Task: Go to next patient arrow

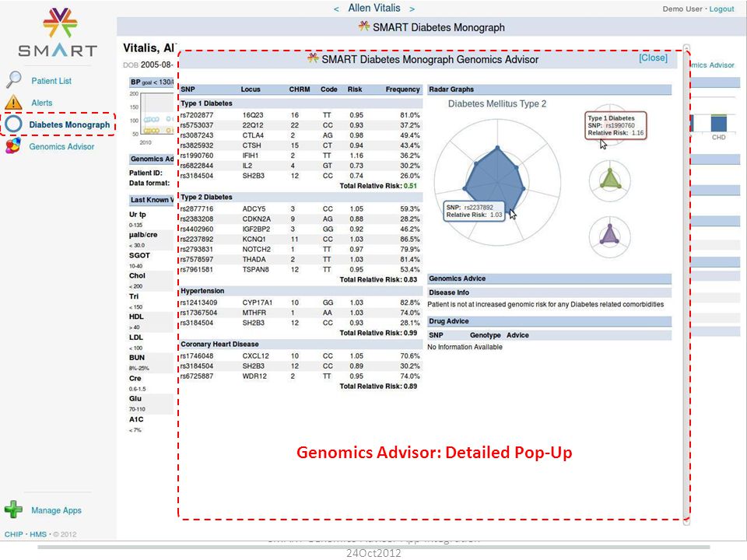Action: pos(412,9)
